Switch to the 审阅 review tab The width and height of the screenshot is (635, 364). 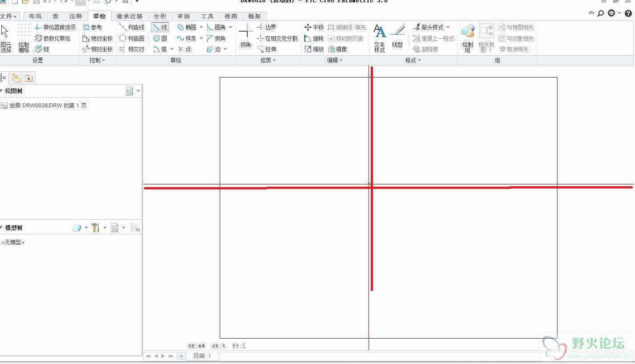[184, 16]
